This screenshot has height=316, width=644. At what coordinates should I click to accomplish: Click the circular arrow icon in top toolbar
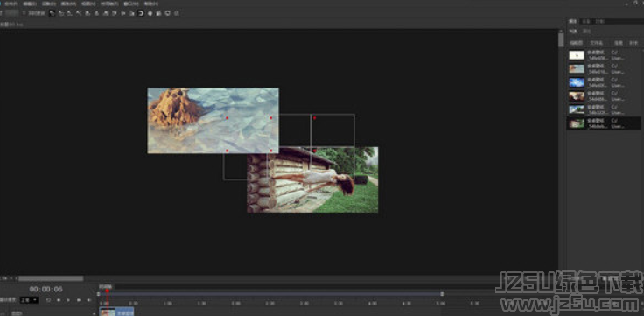(141, 13)
